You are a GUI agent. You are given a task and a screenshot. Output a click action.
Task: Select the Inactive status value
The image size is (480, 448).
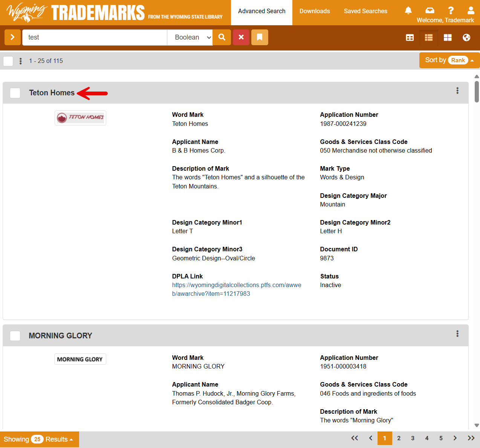(x=330, y=285)
